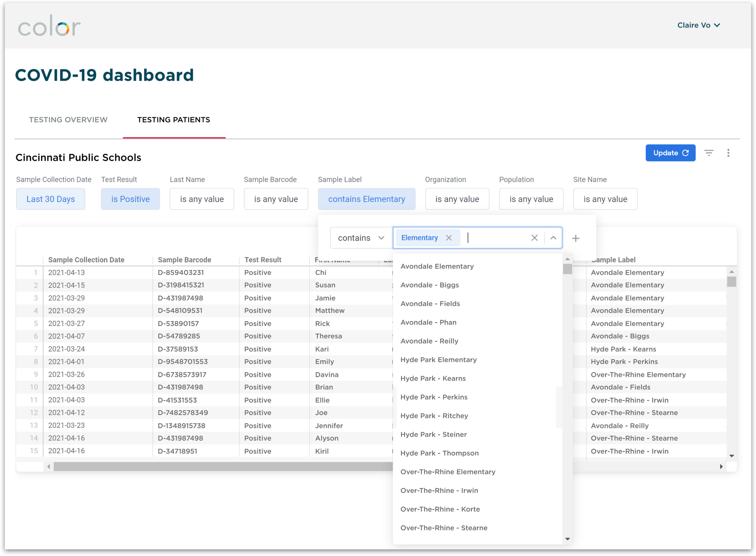Open the Last 30 Days date filter
The width and height of the screenshot is (756, 556).
click(51, 199)
